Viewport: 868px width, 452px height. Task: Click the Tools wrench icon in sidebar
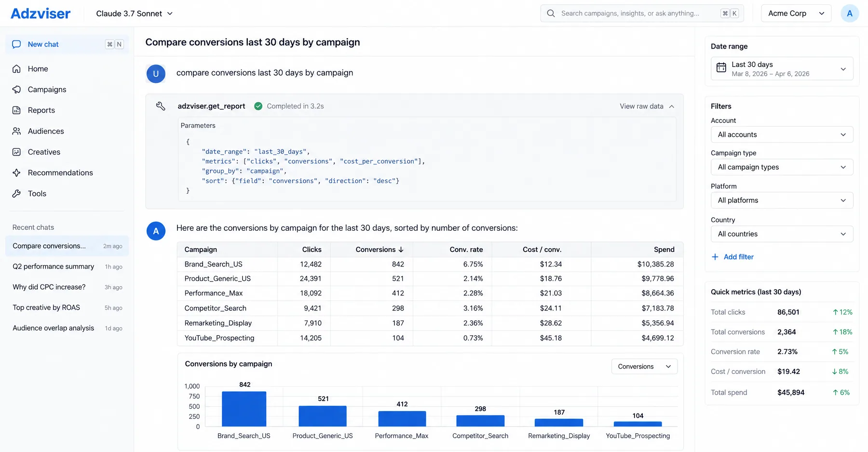[16, 193]
